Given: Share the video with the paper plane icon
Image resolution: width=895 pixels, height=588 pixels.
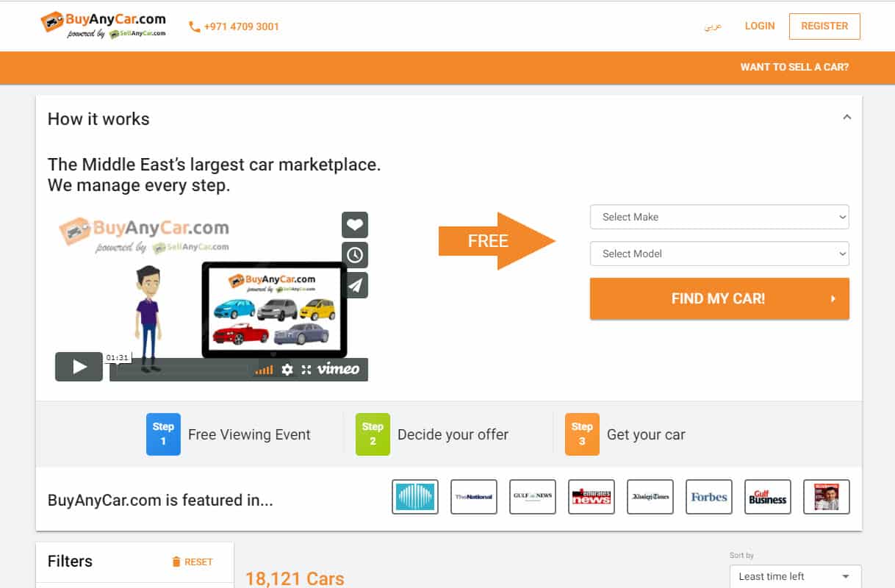Looking at the screenshot, I should point(355,285).
